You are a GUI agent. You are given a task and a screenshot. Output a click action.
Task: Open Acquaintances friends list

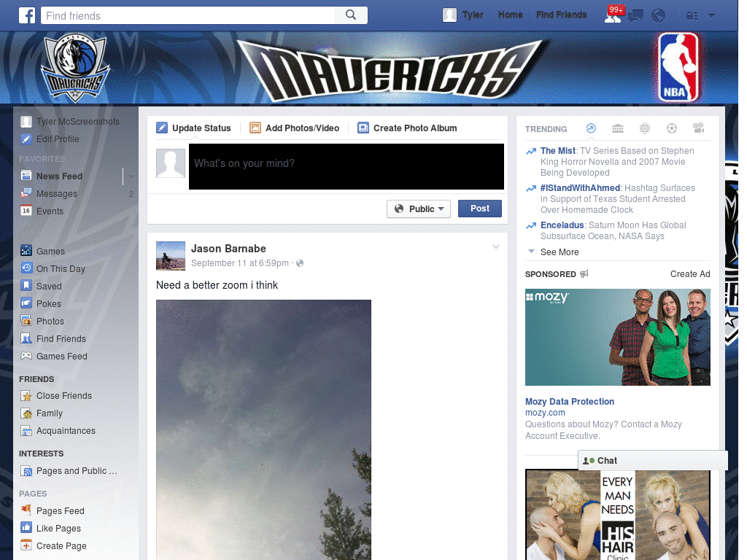(x=66, y=430)
